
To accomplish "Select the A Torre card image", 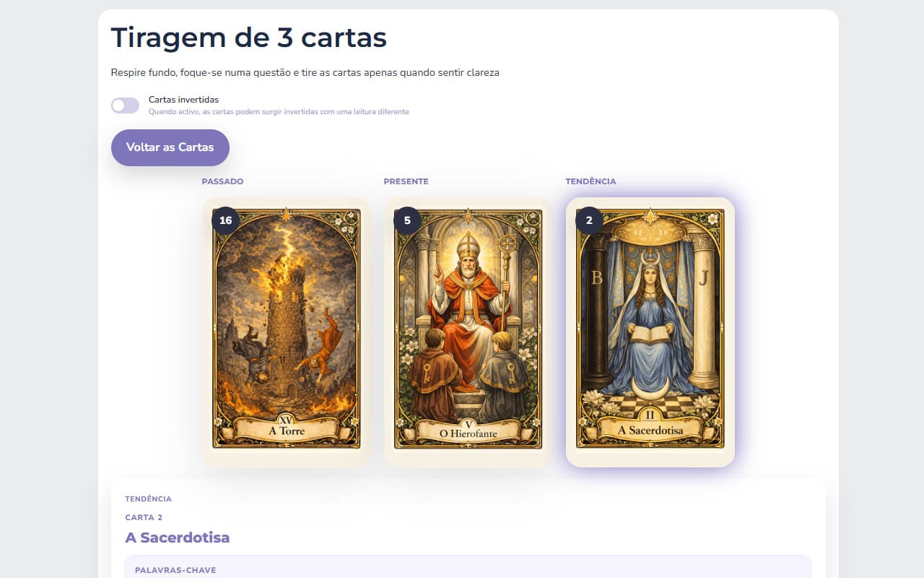I will pos(287,329).
